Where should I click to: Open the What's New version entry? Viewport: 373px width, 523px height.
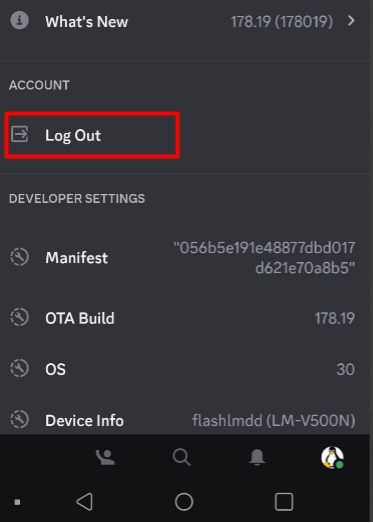[282, 22]
